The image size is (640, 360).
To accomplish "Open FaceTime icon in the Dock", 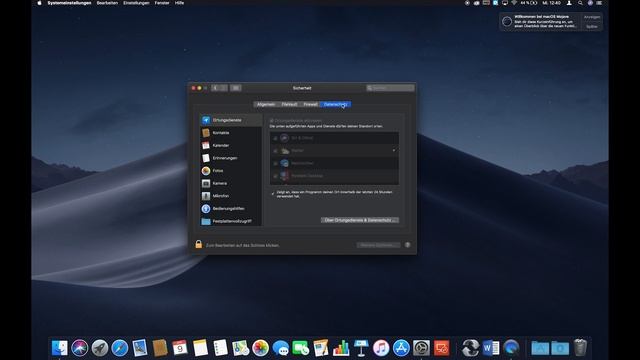I will pyautogui.click(x=301, y=348).
